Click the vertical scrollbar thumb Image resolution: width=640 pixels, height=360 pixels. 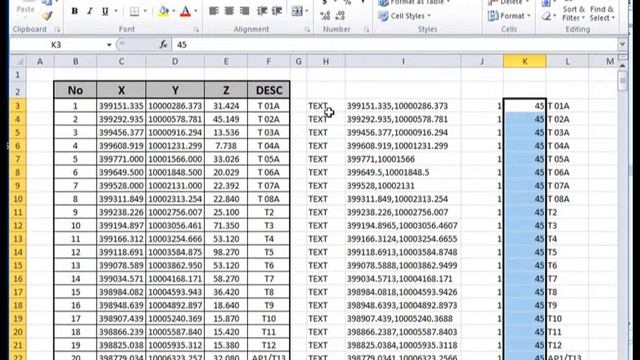pyautogui.click(x=622, y=82)
